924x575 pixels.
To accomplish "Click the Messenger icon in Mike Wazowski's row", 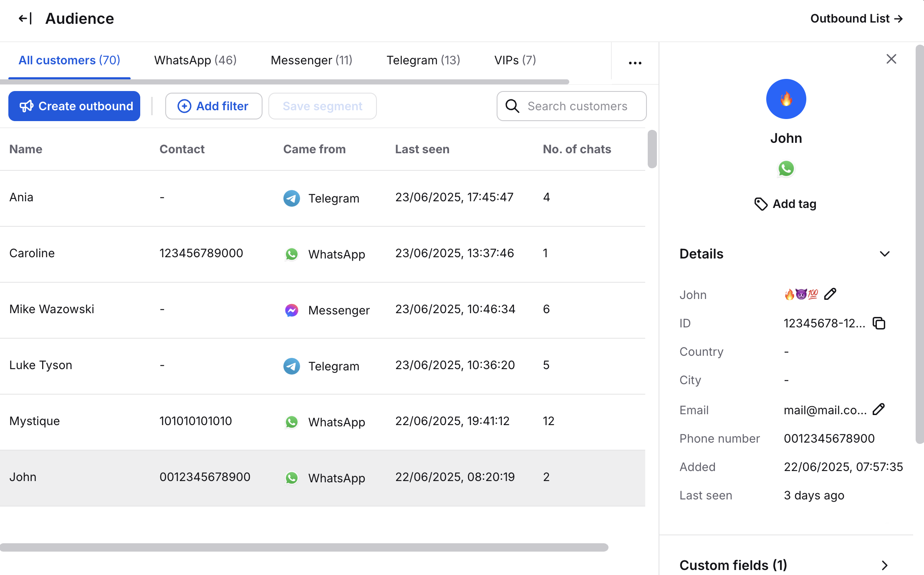I will [x=291, y=310].
